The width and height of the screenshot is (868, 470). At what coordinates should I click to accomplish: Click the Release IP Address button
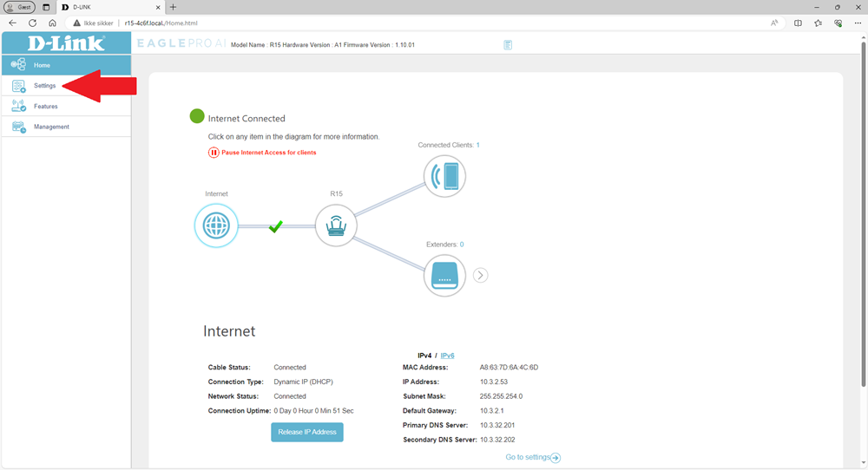[307, 432]
